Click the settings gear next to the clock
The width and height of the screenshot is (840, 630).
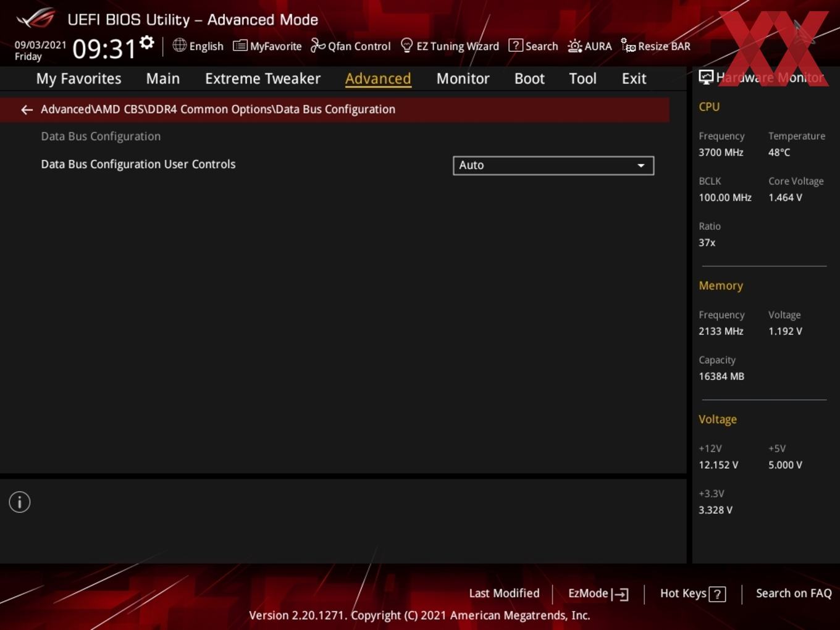click(x=147, y=43)
